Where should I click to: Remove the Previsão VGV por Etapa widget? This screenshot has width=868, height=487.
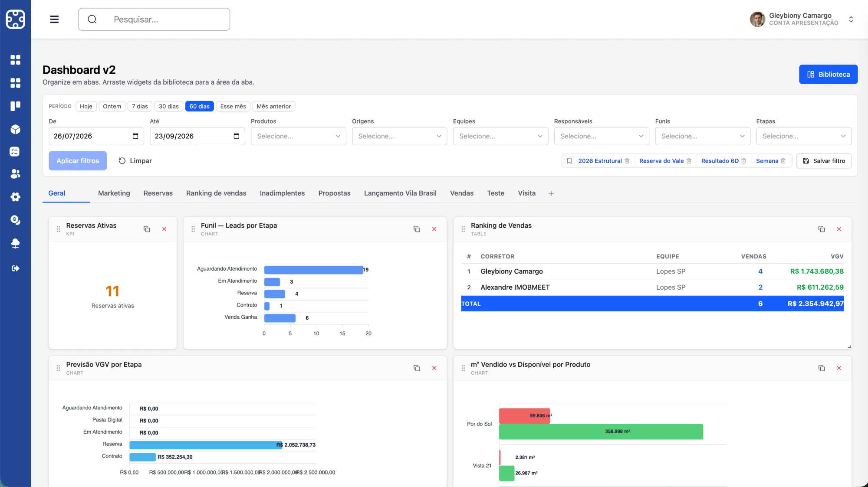point(434,368)
